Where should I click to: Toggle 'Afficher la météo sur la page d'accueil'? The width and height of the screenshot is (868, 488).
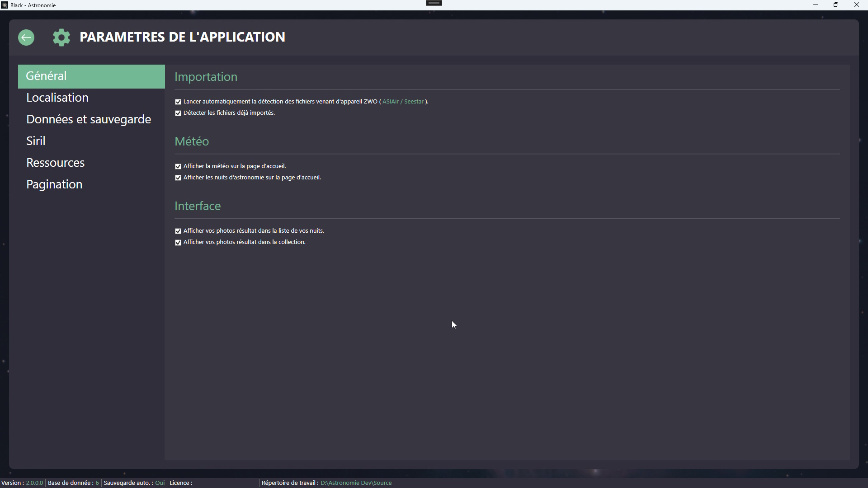(178, 166)
